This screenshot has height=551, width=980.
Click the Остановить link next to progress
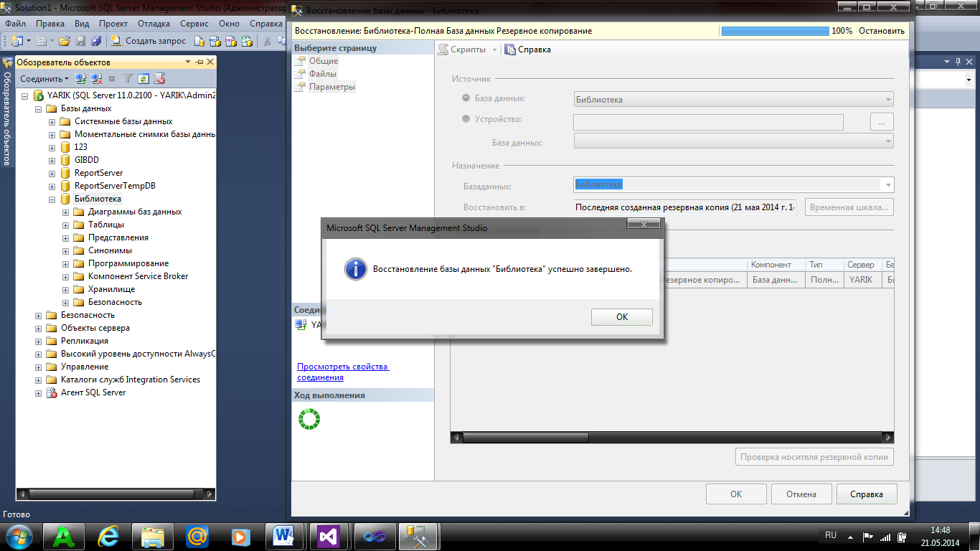pos(882,31)
